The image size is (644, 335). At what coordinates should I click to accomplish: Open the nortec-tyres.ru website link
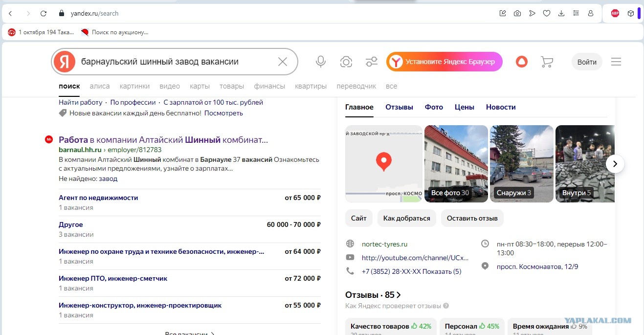click(x=384, y=244)
